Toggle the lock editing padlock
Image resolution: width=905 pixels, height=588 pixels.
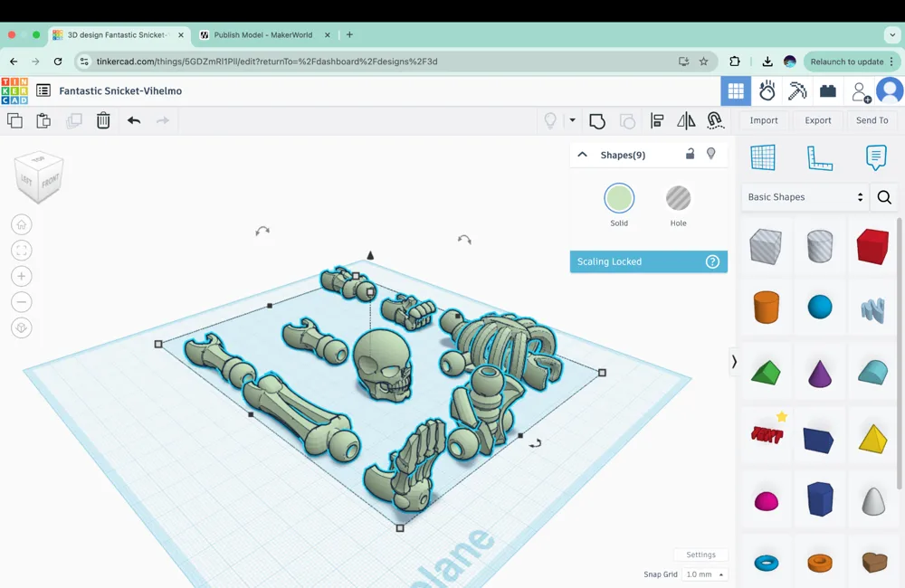tap(690, 154)
